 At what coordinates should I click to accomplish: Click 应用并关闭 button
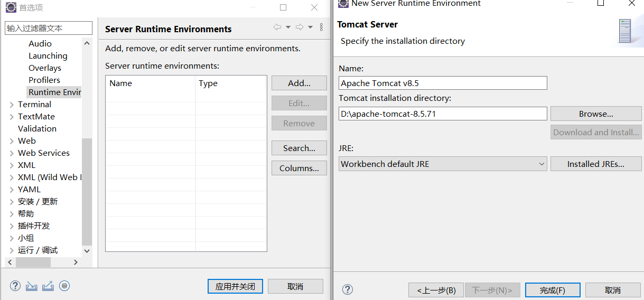235,286
